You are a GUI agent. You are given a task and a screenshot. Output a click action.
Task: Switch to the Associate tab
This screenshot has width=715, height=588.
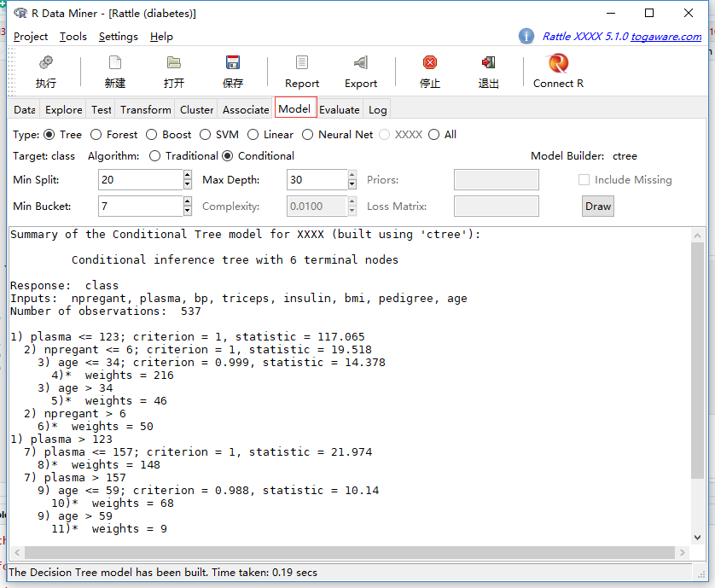[x=246, y=110]
